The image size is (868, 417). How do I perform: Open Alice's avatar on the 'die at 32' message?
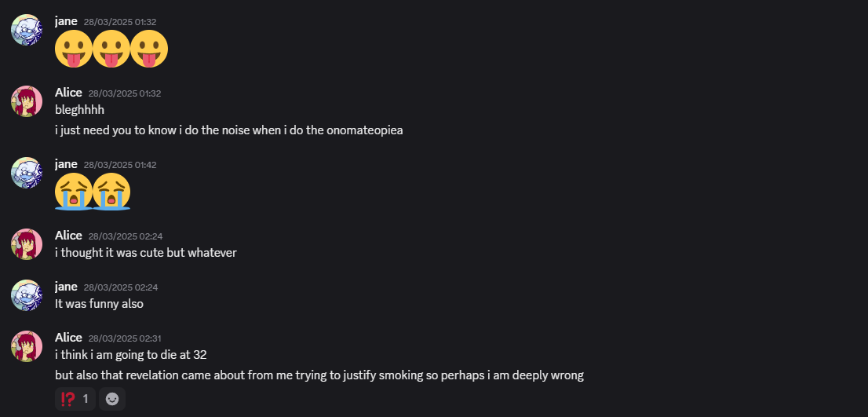point(27,346)
